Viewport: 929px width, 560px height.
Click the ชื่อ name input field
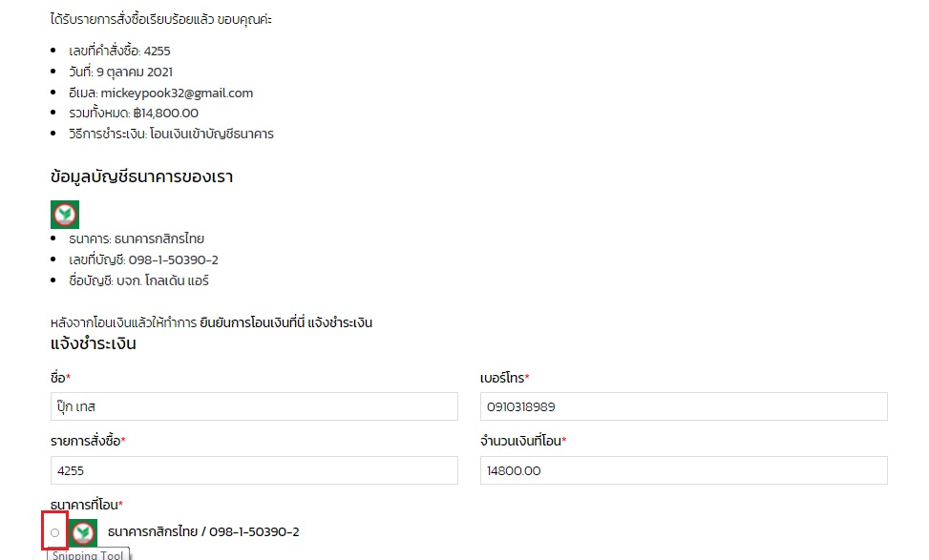tap(254, 406)
